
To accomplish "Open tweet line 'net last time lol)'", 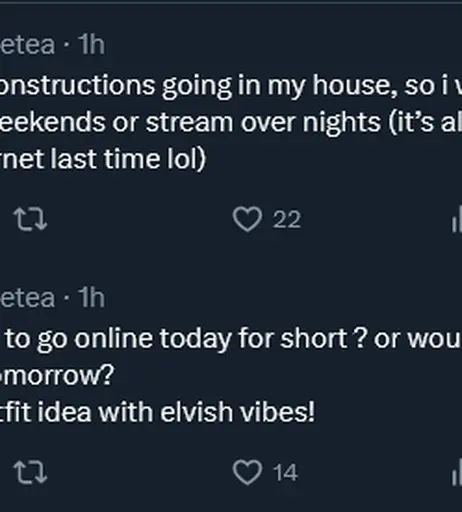I will 103,159.
